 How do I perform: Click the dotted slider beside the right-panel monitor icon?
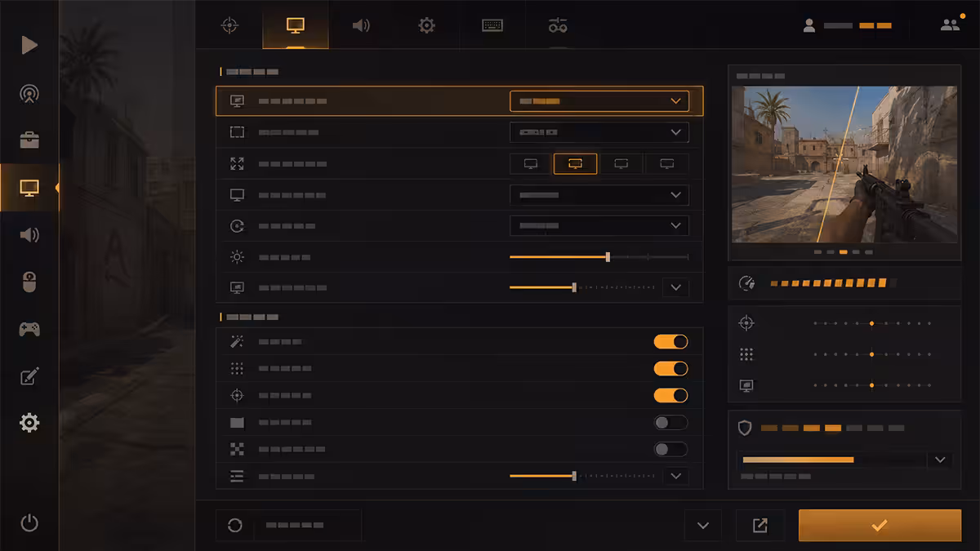click(872, 385)
